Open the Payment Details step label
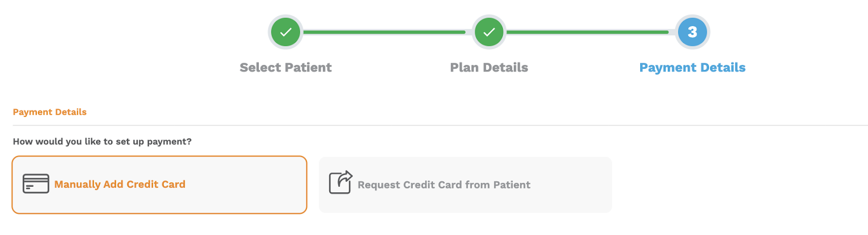Image resolution: width=868 pixels, height=235 pixels. pos(692,68)
